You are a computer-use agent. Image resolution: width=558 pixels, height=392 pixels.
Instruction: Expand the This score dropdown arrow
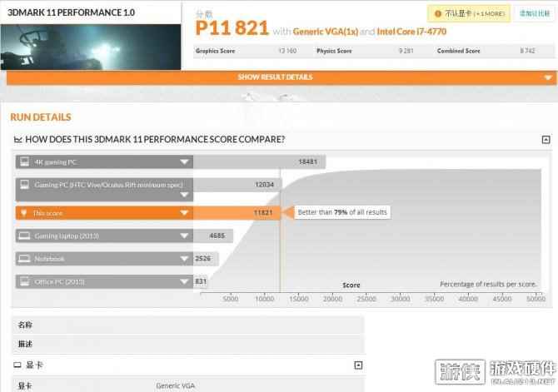click(x=184, y=212)
